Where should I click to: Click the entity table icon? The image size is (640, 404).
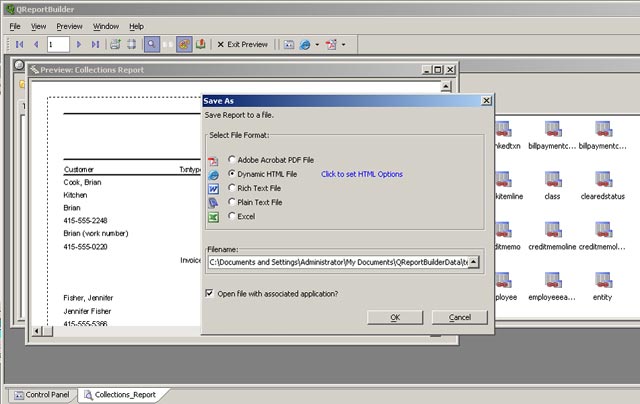tap(603, 280)
